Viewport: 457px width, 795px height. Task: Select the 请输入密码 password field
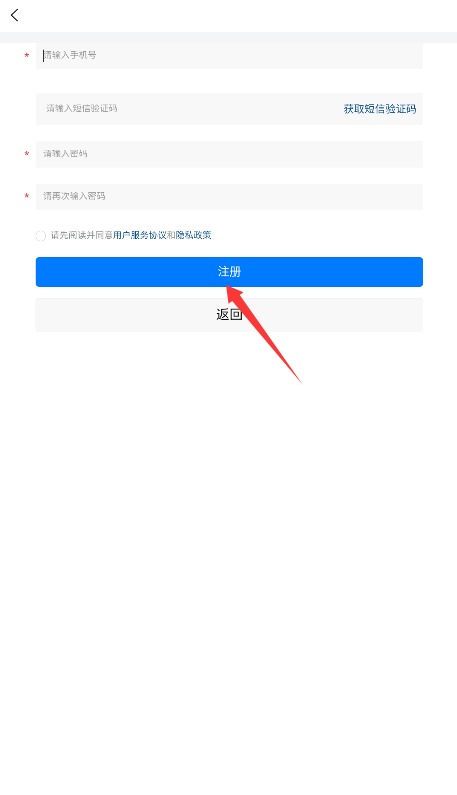tap(229, 154)
